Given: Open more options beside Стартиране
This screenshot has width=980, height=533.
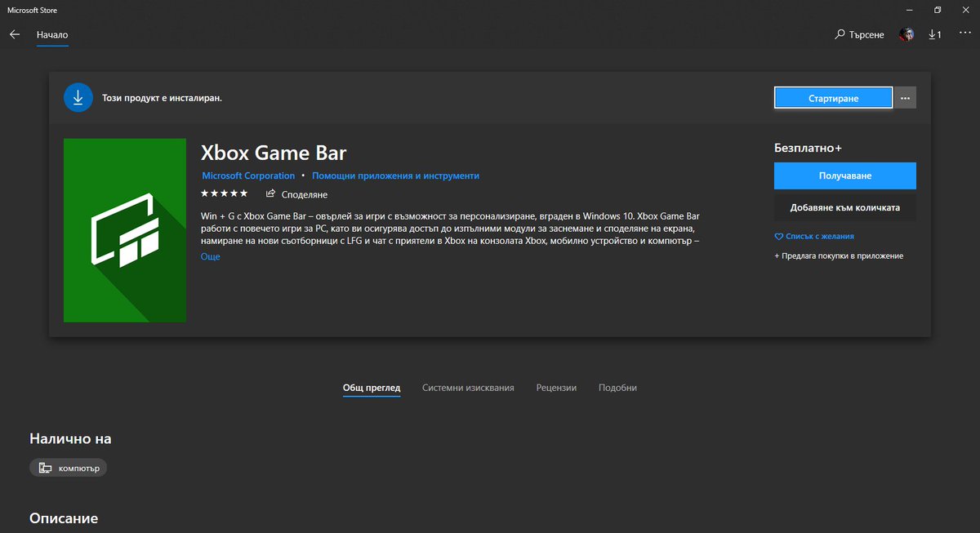Looking at the screenshot, I should pyautogui.click(x=905, y=98).
